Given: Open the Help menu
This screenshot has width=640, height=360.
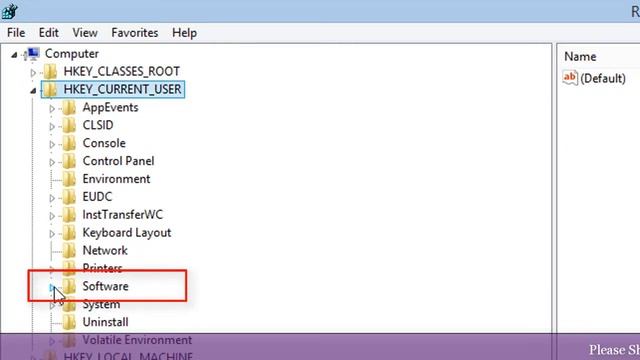Looking at the screenshot, I should pyautogui.click(x=184, y=33).
